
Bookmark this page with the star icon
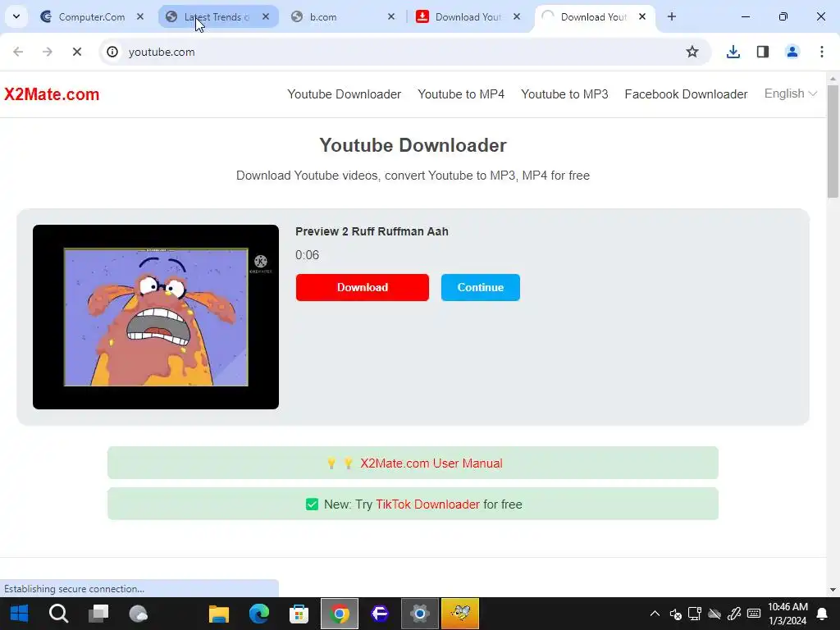tap(692, 52)
